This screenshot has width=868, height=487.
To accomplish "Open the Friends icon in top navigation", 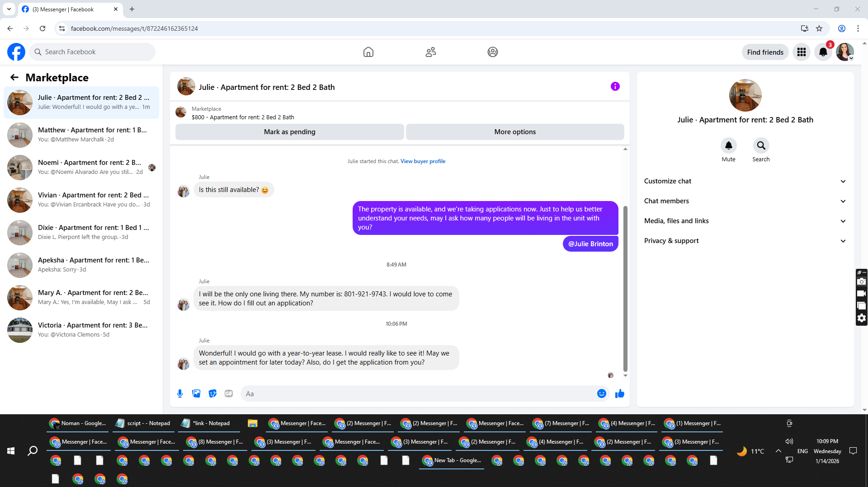I will pos(431,52).
